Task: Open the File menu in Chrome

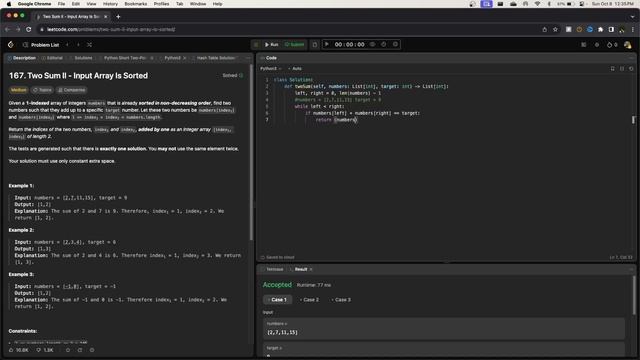Action: coord(61,4)
